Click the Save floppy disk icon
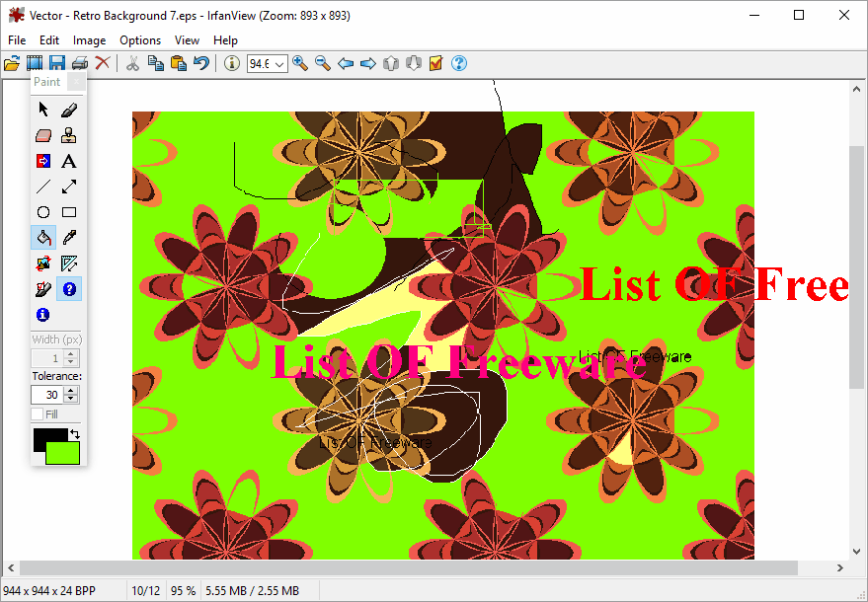Viewport: 868px width, 602px height. 57,63
